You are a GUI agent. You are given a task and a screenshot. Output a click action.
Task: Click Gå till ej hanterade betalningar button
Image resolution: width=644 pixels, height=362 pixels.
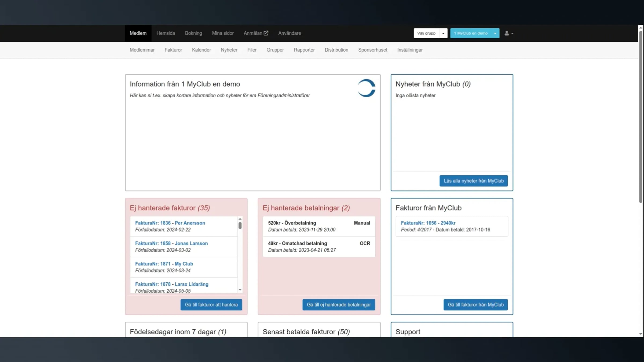[x=339, y=305]
